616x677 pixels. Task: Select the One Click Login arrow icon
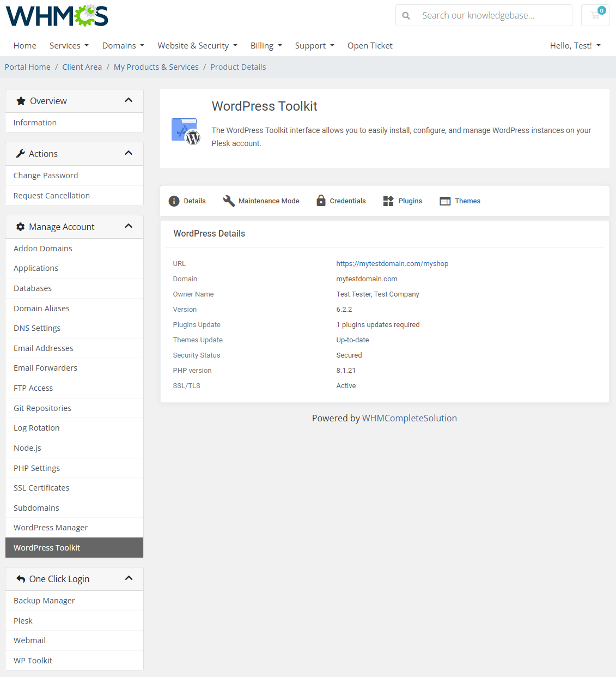(x=20, y=578)
